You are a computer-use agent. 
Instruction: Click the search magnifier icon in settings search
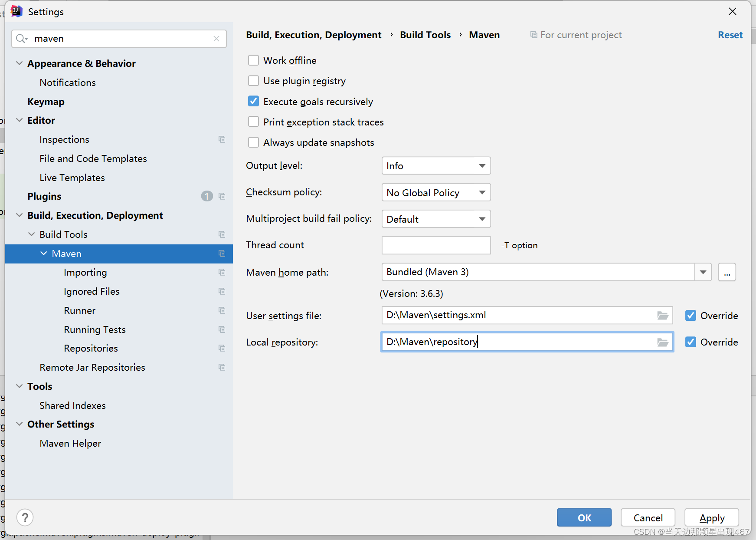point(21,39)
